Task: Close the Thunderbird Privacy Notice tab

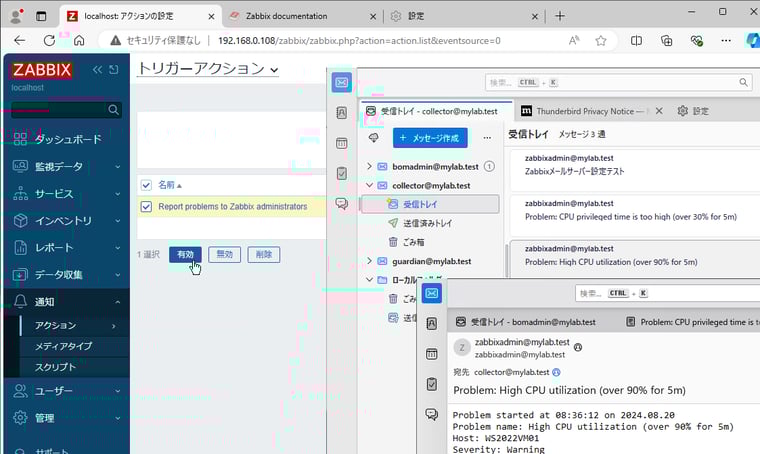Action: click(659, 111)
